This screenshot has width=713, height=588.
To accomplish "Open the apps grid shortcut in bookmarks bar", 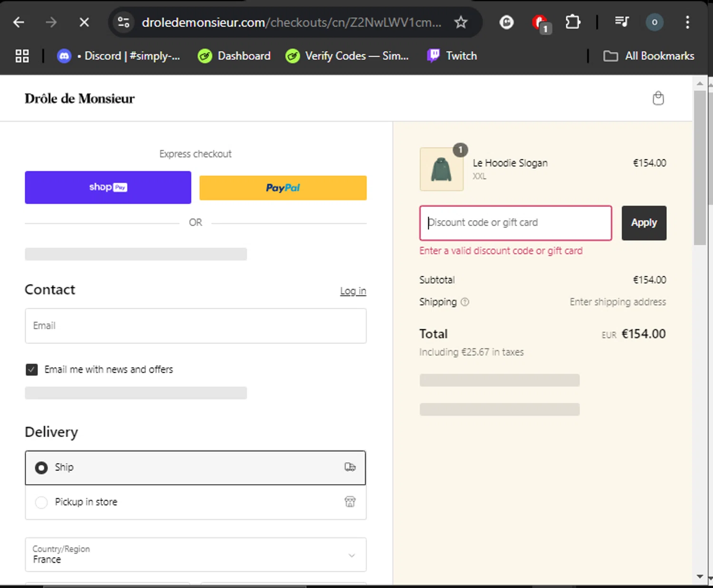I will point(22,56).
